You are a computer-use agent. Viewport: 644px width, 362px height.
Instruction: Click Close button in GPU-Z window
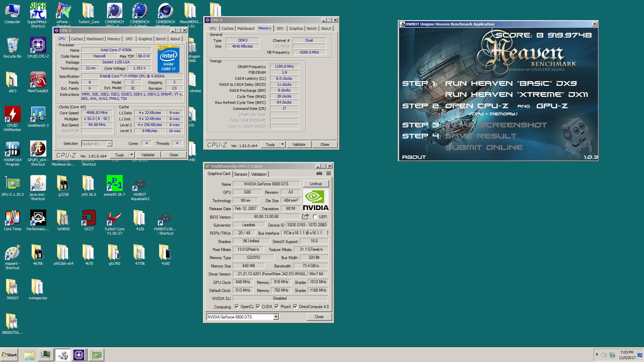(x=319, y=317)
